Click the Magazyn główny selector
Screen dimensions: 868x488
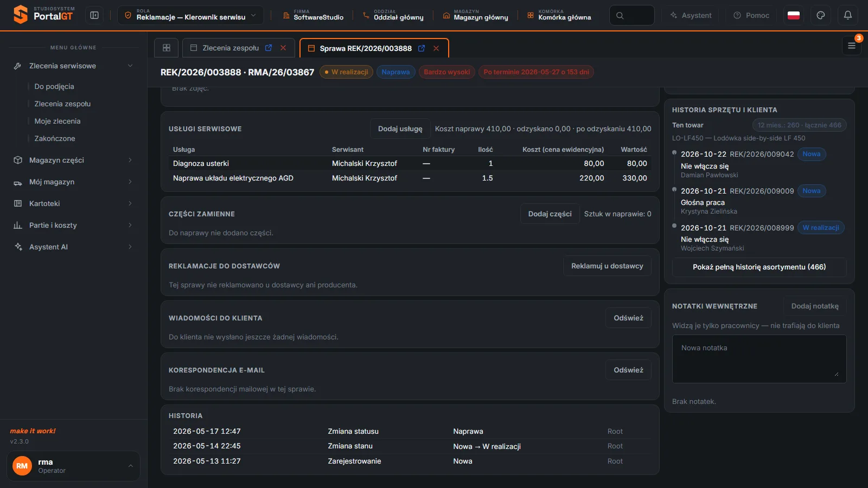tap(476, 15)
